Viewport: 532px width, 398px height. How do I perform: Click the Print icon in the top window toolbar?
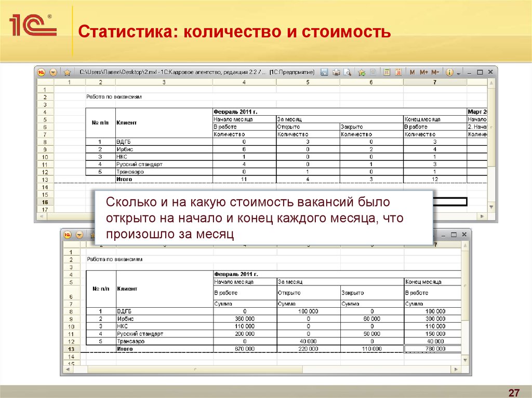click(336, 72)
